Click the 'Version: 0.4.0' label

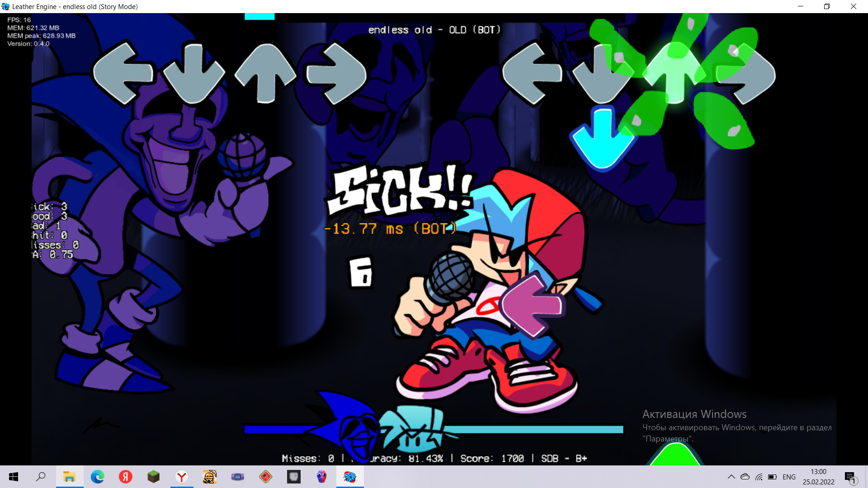pyautogui.click(x=28, y=44)
